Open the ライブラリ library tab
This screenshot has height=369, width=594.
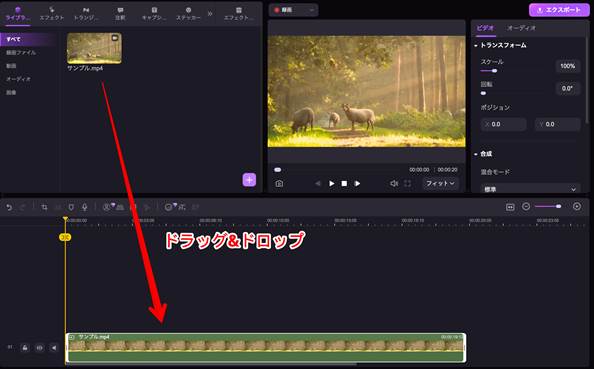[17, 14]
